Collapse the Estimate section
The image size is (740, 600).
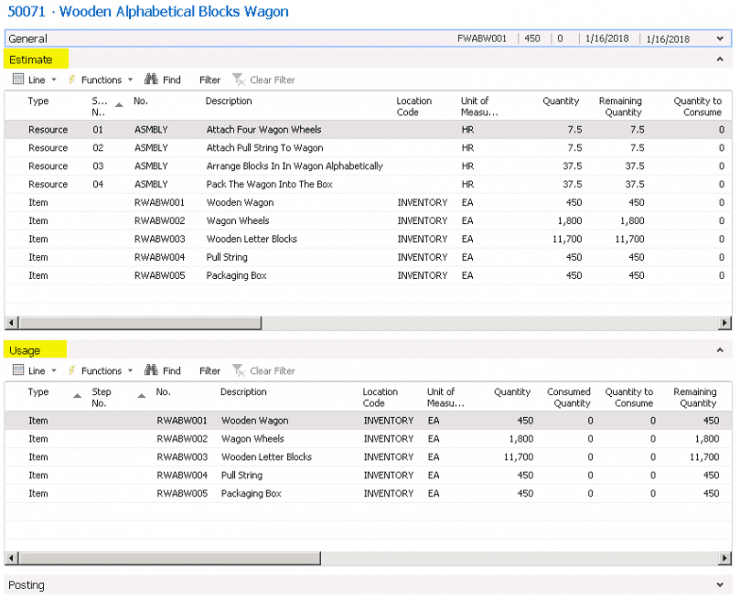720,60
